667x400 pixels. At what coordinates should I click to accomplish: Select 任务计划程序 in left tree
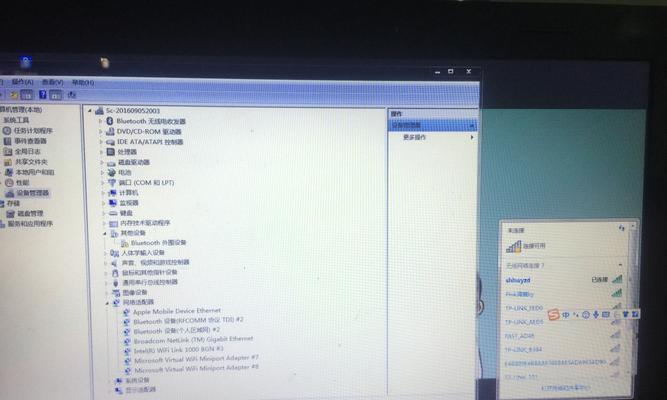pos(33,131)
